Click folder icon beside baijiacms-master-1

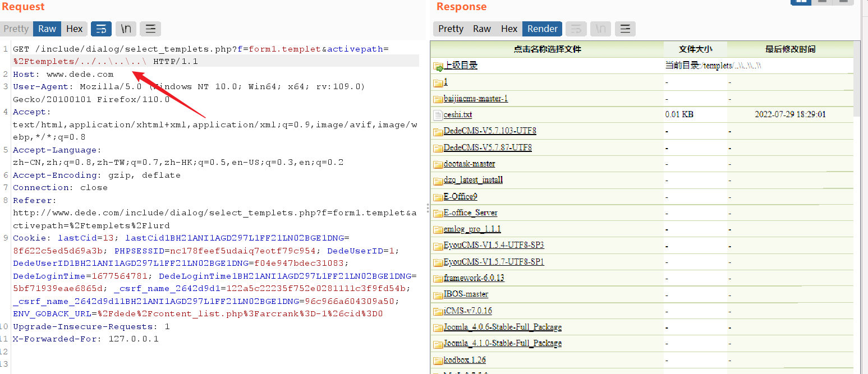(438, 99)
